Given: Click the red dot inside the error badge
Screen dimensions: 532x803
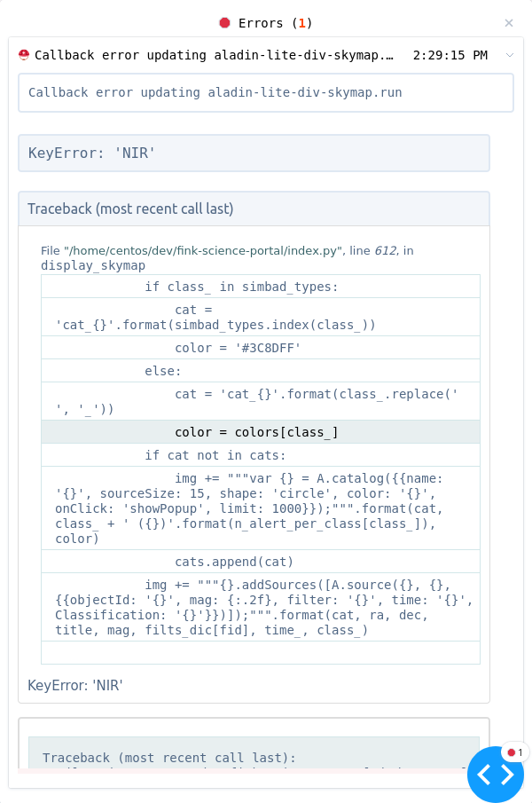Looking at the screenshot, I should [510, 752].
